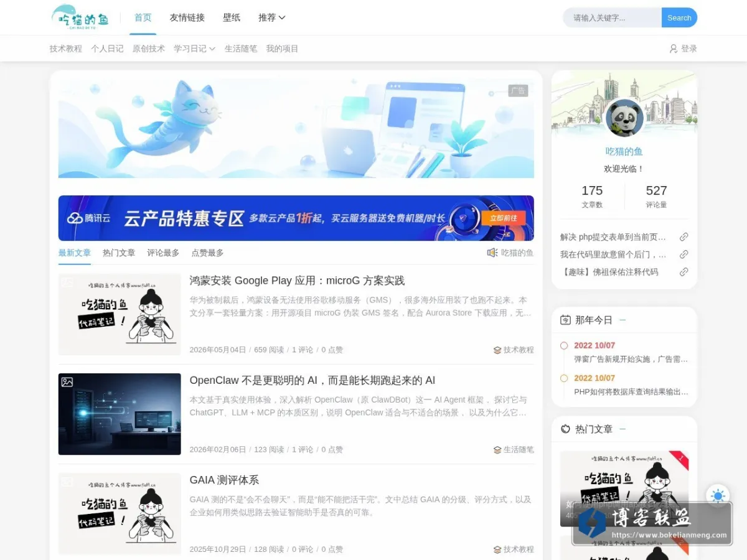747x560 pixels.
Task: Switch to the 点赞最多 tab
Action: [207, 253]
